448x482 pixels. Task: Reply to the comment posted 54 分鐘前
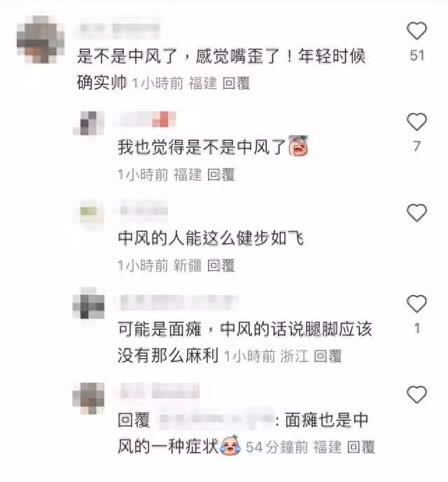360,447
